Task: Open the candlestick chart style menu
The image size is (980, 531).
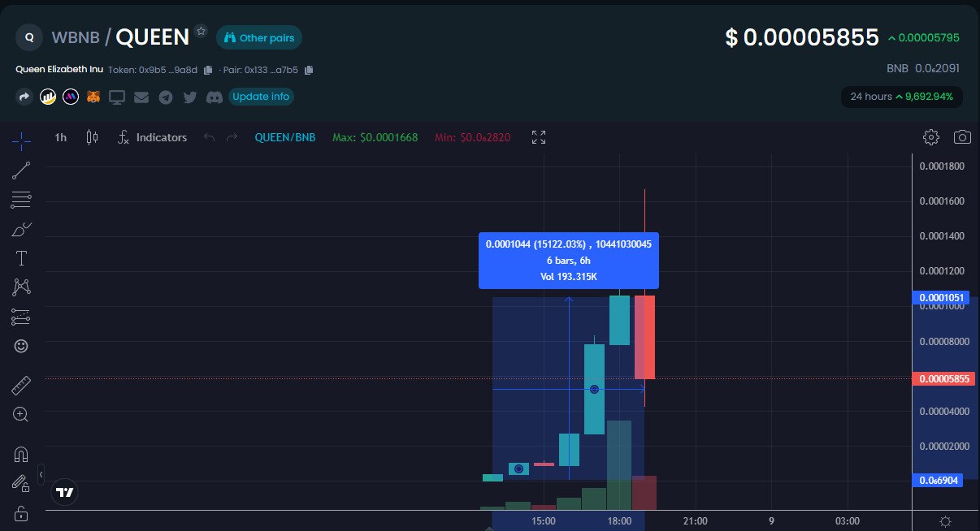Action: pos(92,137)
